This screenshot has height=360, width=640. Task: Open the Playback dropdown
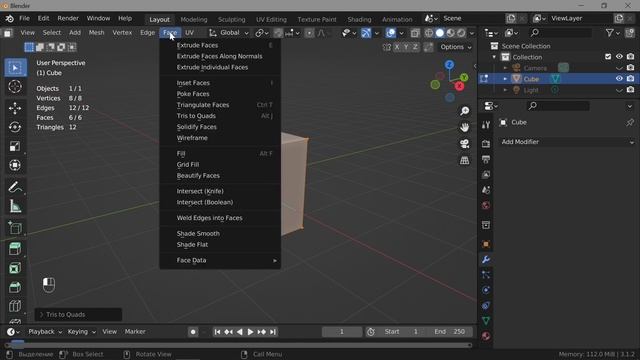[x=45, y=332]
